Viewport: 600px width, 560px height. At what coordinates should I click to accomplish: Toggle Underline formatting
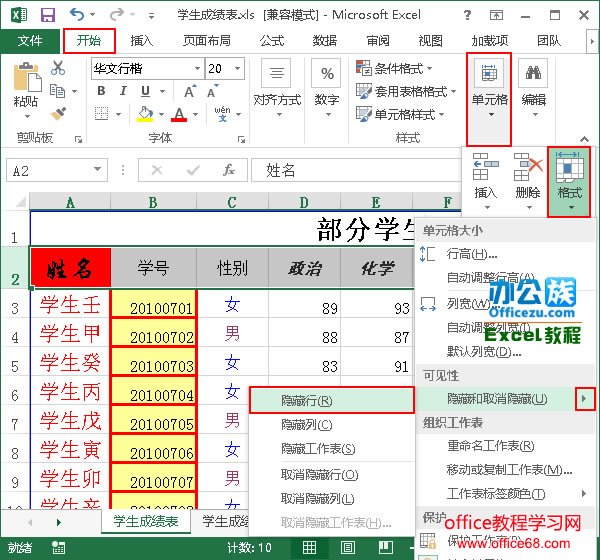(145, 92)
